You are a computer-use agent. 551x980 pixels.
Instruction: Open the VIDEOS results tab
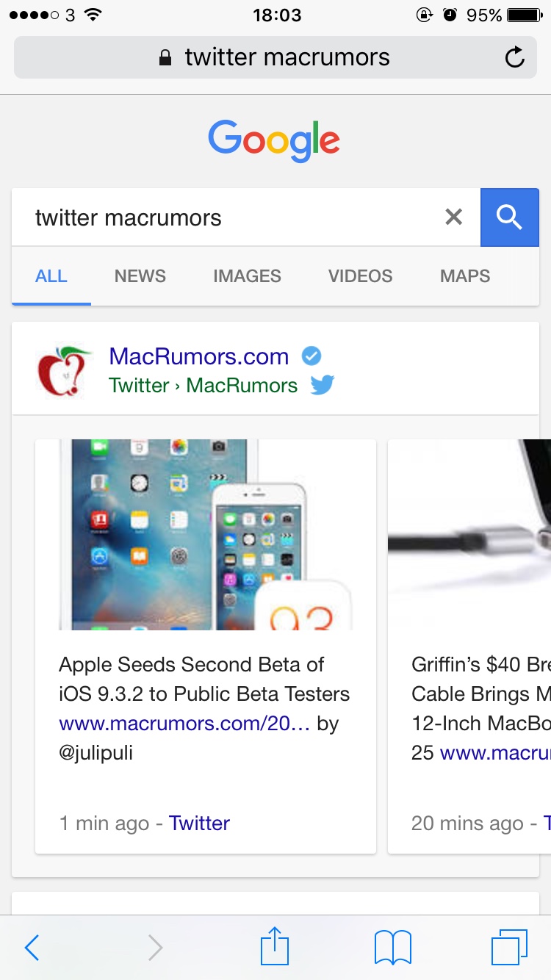click(360, 276)
